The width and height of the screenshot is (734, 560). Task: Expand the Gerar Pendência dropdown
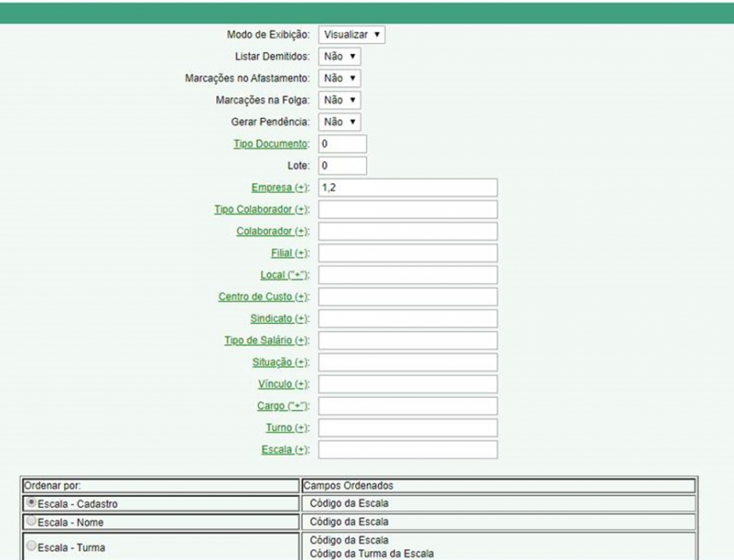pos(340,122)
